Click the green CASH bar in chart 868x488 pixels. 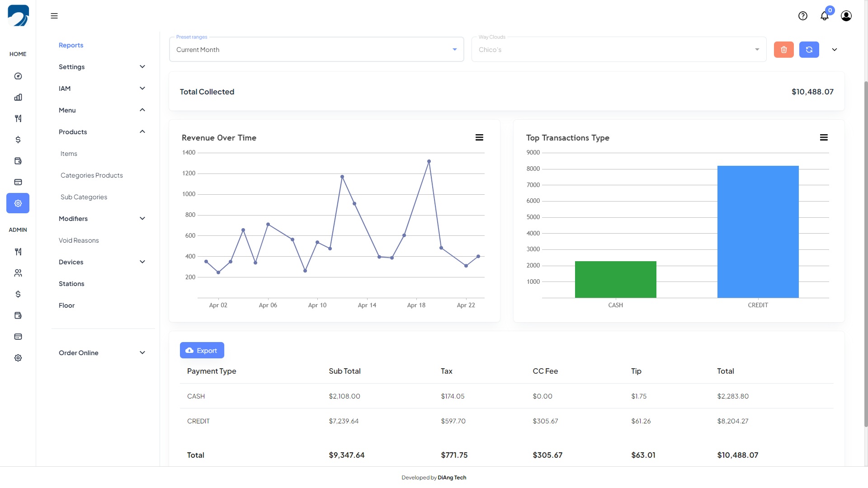click(x=615, y=279)
